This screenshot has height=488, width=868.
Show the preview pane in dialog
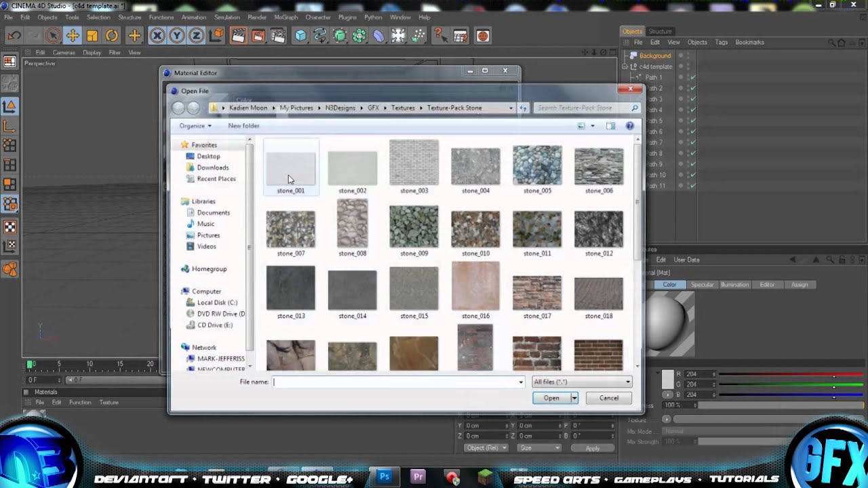[610, 126]
